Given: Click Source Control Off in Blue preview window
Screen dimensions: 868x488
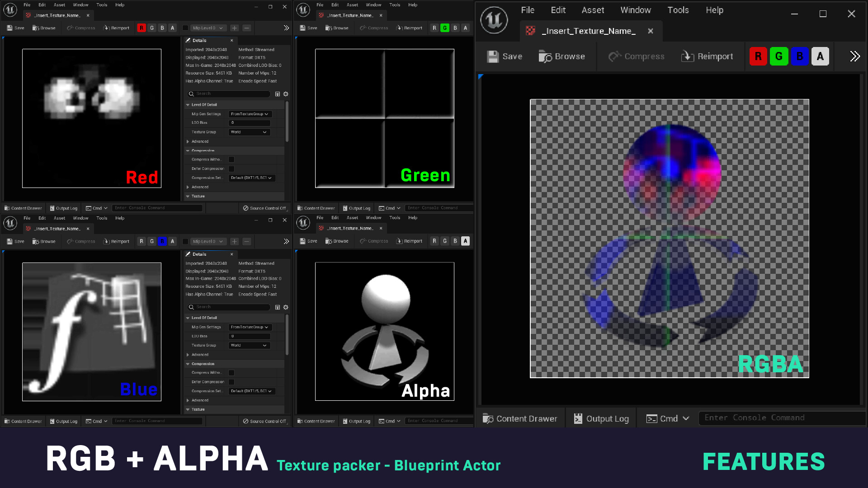Looking at the screenshot, I should (264, 421).
